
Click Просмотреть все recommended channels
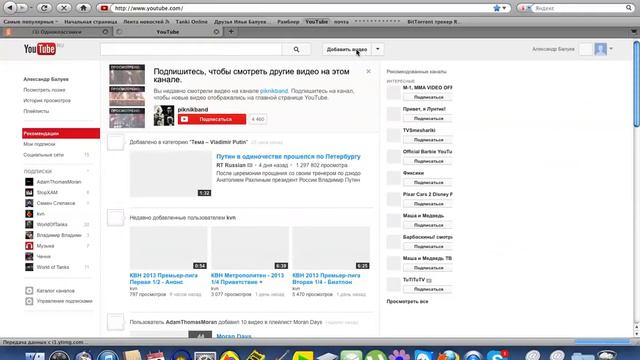click(x=407, y=302)
